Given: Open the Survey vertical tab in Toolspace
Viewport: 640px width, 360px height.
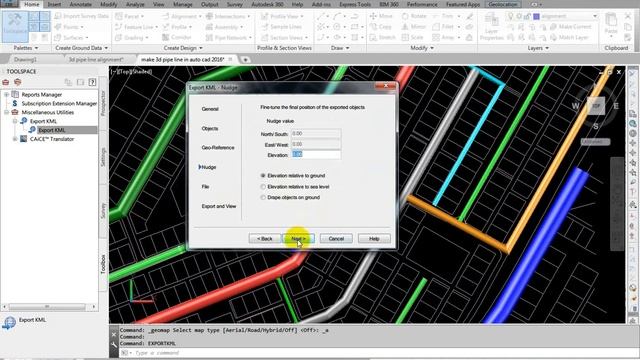Looking at the screenshot, I should click(x=103, y=211).
